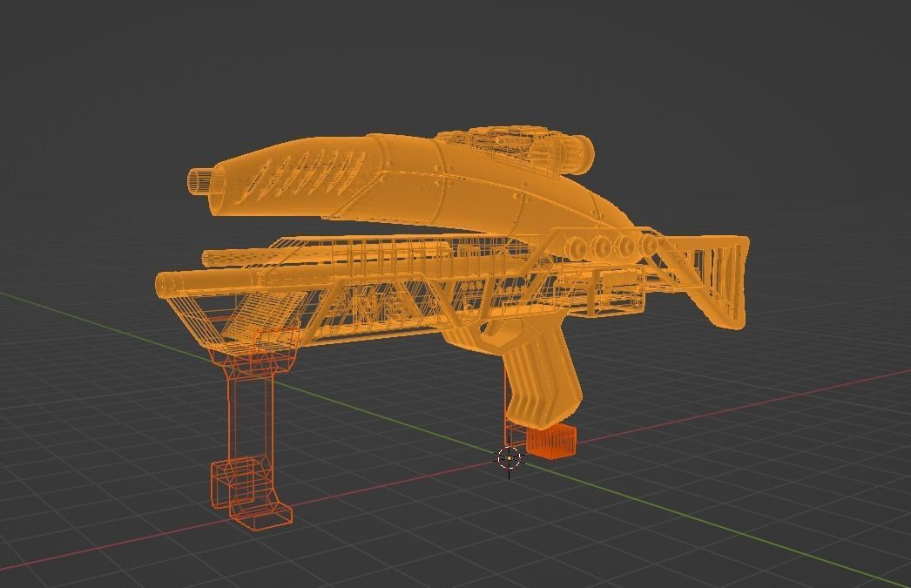Select the wireframe stand under the gun front

[x=252, y=429]
